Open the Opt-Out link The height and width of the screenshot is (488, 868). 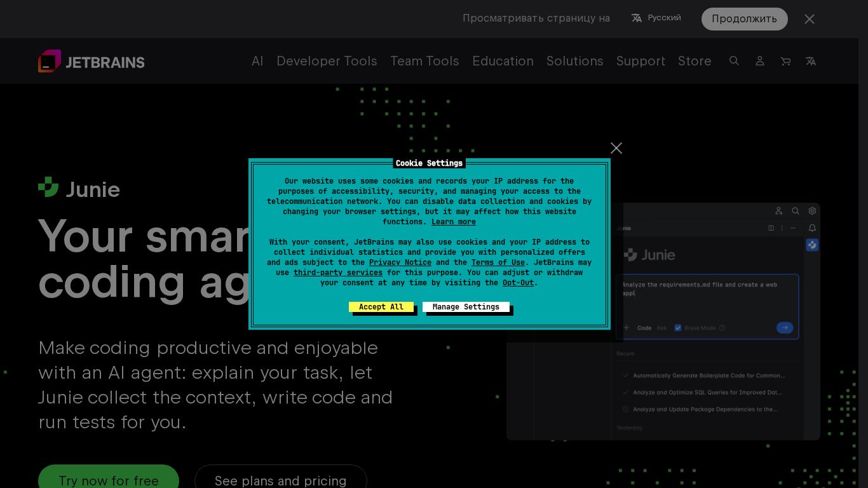click(x=519, y=283)
